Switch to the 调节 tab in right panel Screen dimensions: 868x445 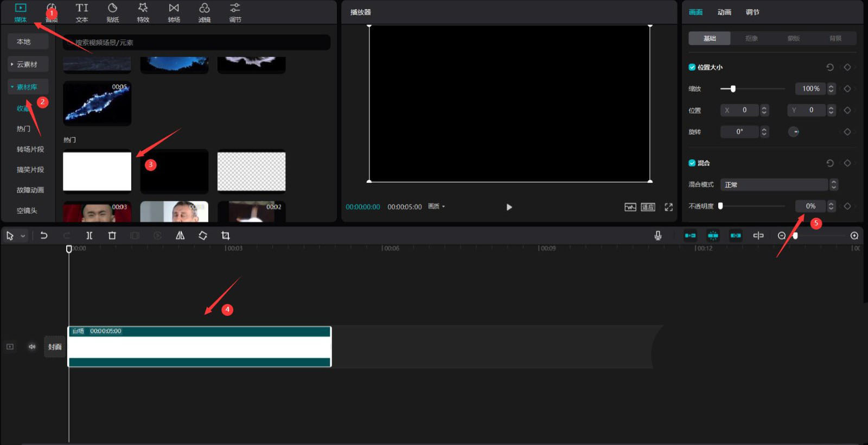pyautogui.click(x=752, y=12)
